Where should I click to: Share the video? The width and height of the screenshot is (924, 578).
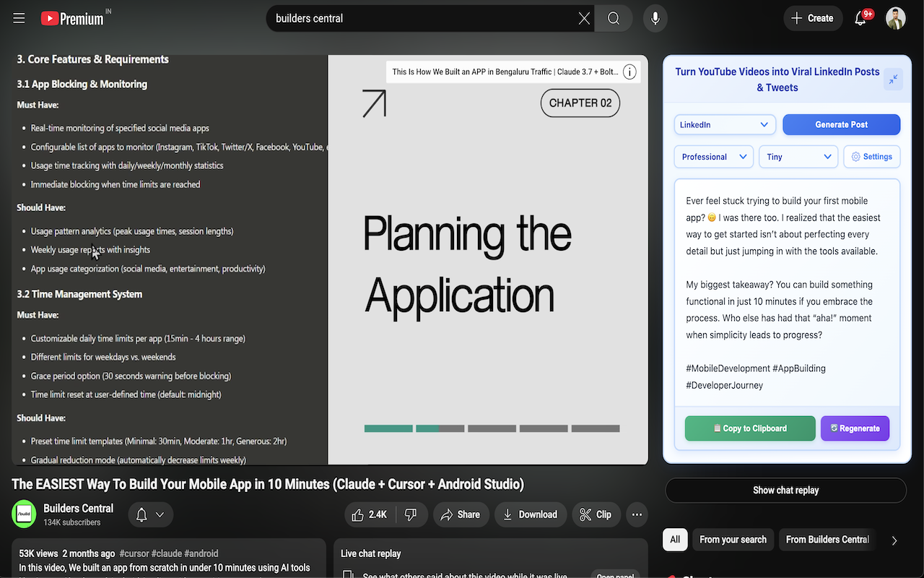(x=460, y=514)
